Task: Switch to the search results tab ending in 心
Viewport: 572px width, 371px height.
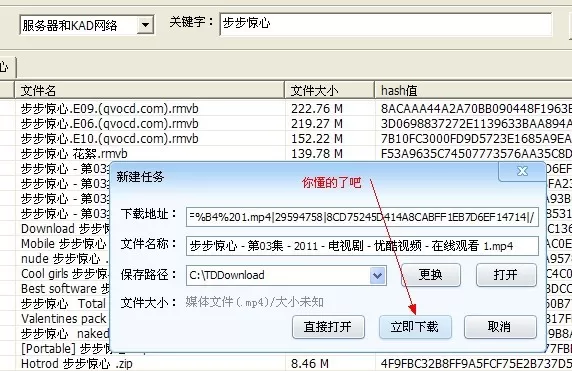Action: (7, 67)
